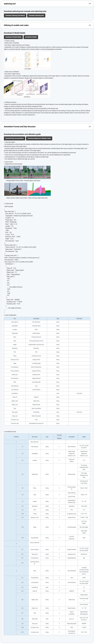View the Floating Object Label Data image
Screen dimensions: 94x644
pos(39,172)
